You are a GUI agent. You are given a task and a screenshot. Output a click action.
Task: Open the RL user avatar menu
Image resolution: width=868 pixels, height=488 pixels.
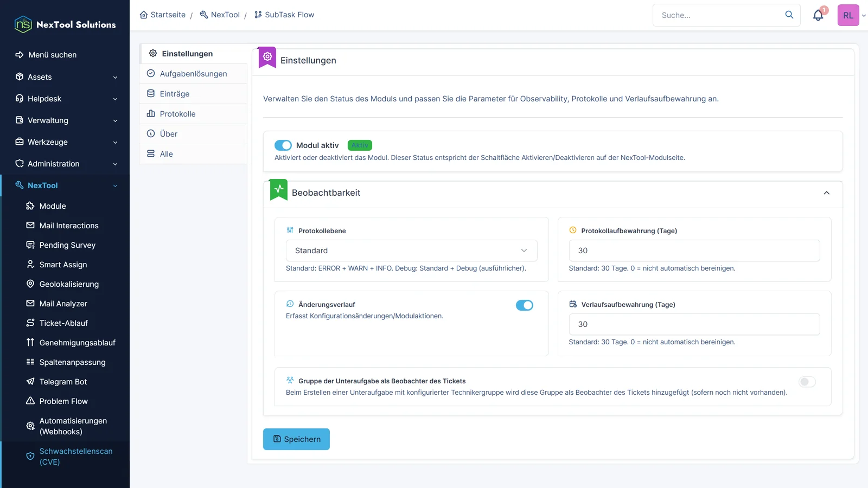click(848, 15)
